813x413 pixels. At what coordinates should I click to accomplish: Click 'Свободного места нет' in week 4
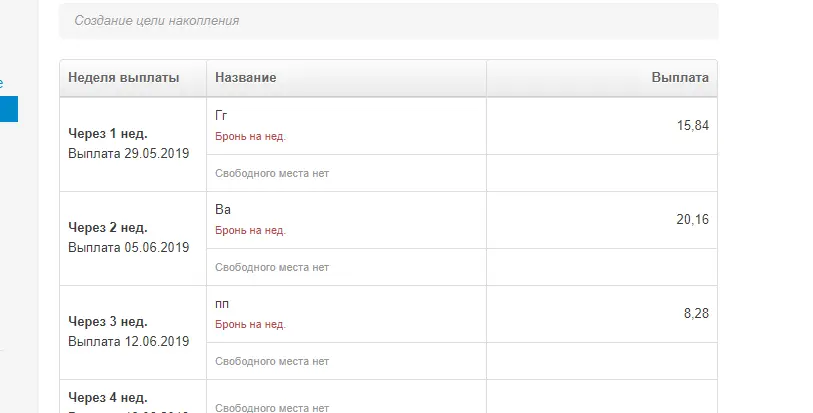(x=272, y=408)
